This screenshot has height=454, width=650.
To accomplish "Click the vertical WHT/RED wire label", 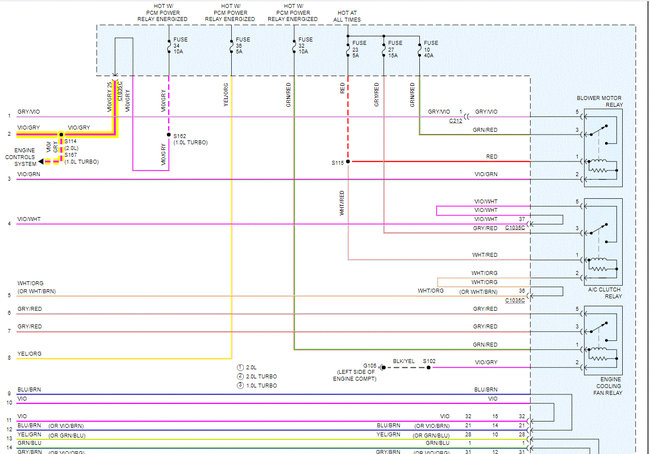I will (x=342, y=203).
